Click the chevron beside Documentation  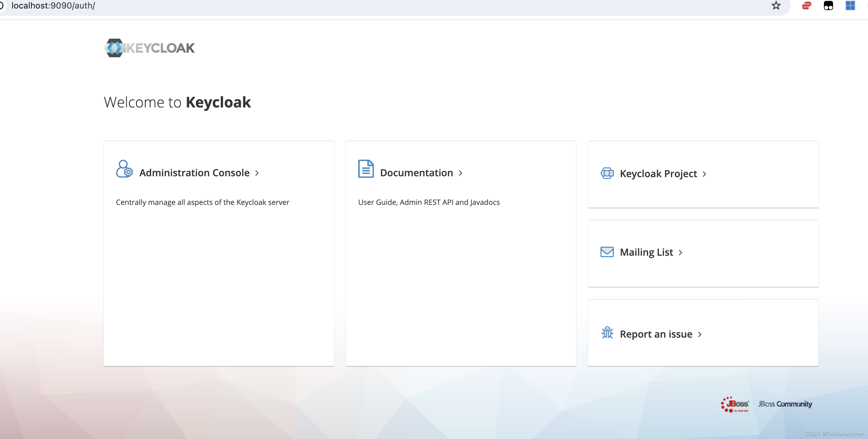[x=461, y=173]
